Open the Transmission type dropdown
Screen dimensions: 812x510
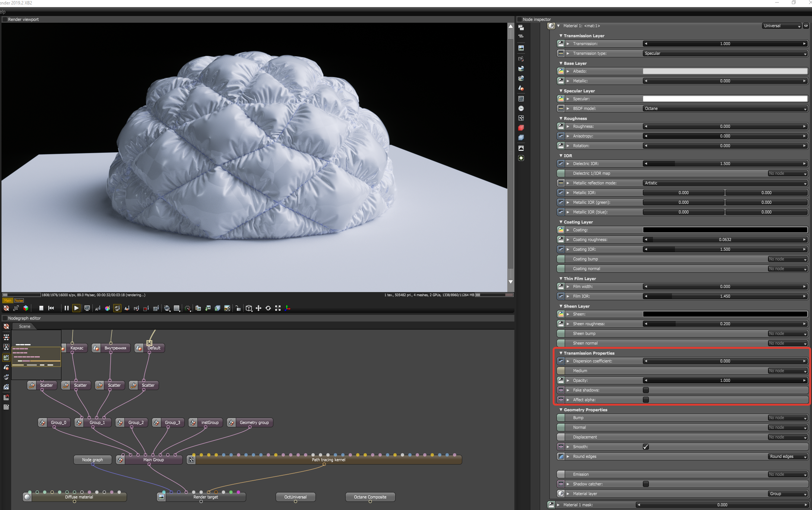[x=725, y=53]
